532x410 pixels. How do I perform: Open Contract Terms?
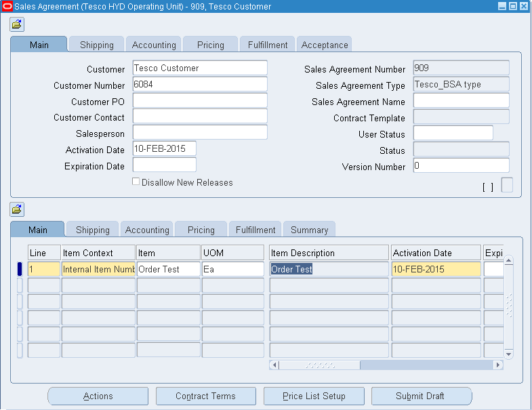pyautogui.click(x=205, y=396)
